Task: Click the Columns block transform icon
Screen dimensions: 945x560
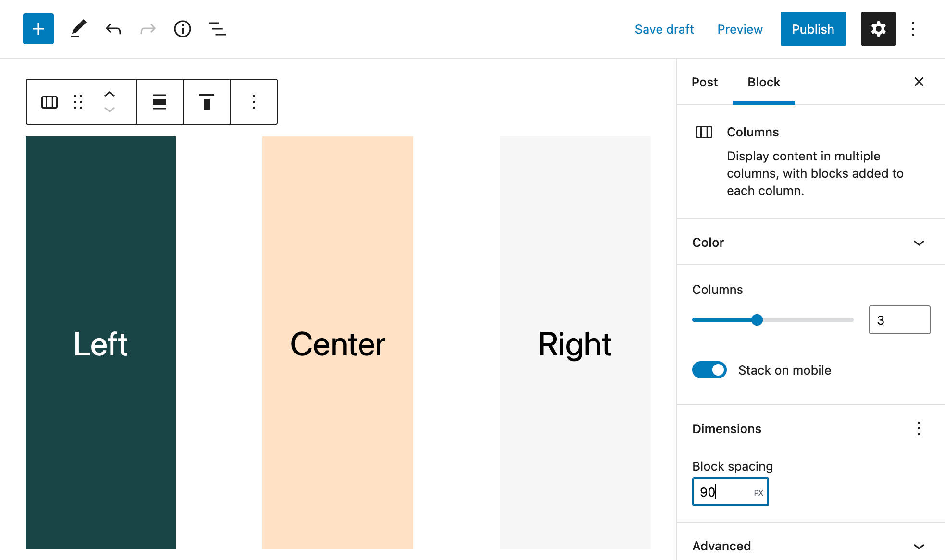Action: pyautogui.click(x=49, y=102)
